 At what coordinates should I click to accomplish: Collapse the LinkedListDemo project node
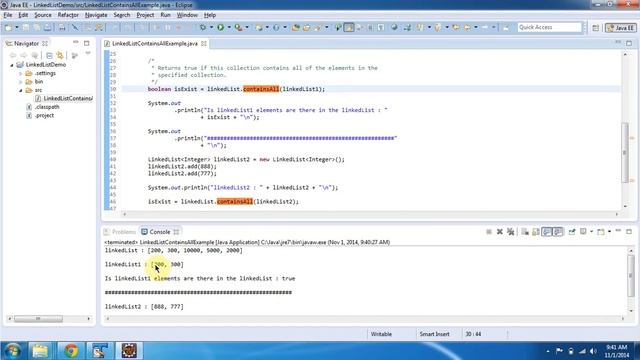(12, 65)
